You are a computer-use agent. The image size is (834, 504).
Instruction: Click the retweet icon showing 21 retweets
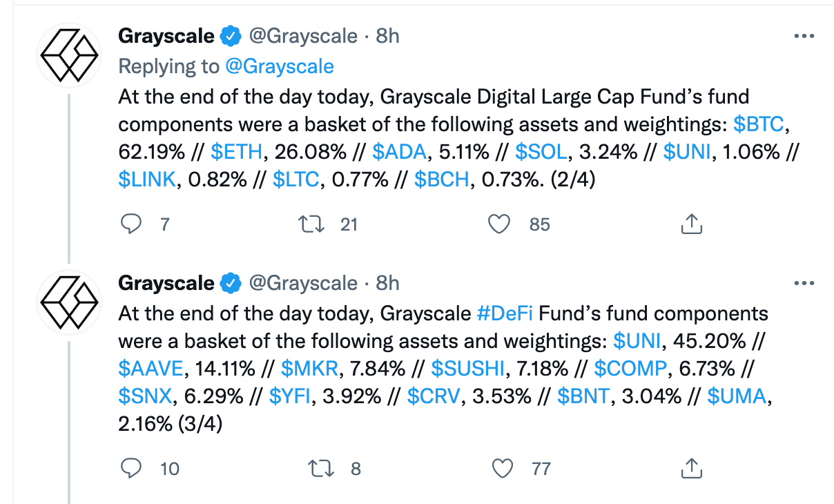coord(311,224)
